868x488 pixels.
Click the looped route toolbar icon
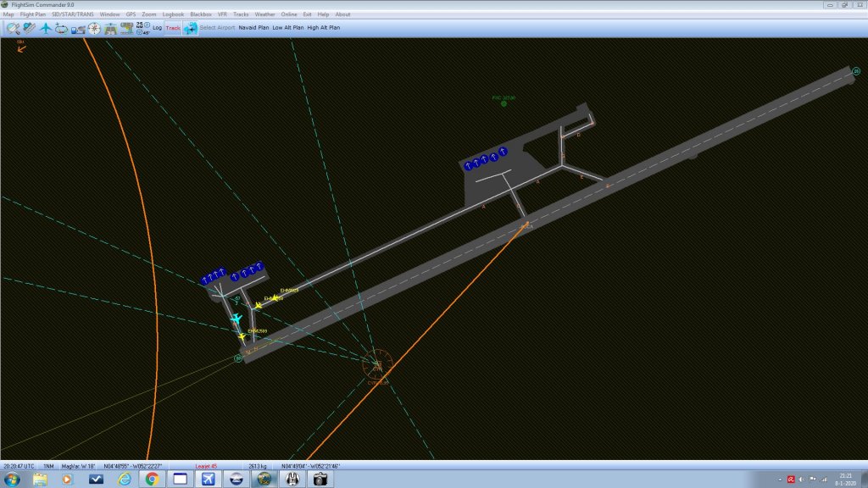62,28
